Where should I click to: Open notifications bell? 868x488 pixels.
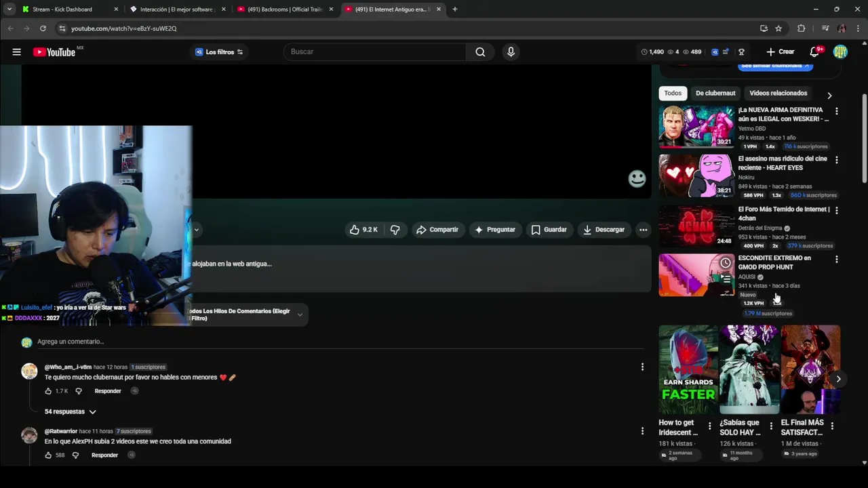tap(816, 52)
